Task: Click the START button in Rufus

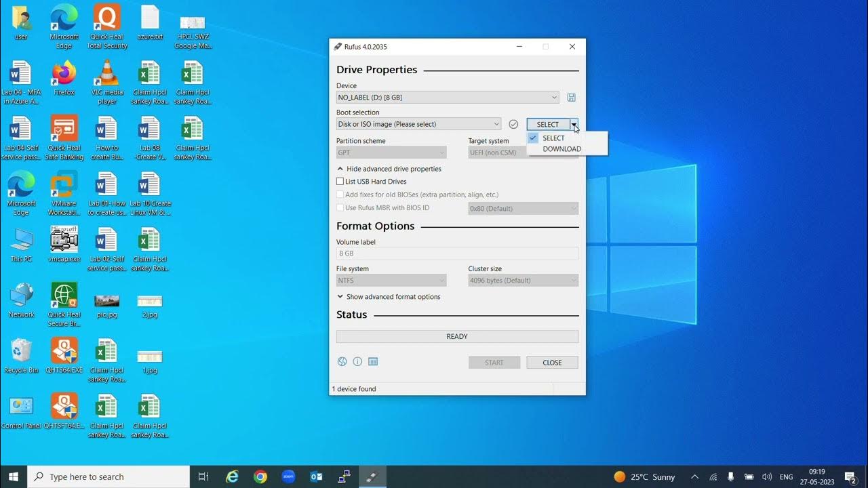Action: 494,363
